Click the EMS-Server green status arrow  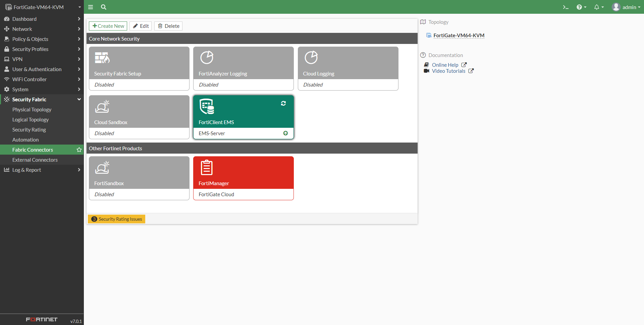coord(285,133)
